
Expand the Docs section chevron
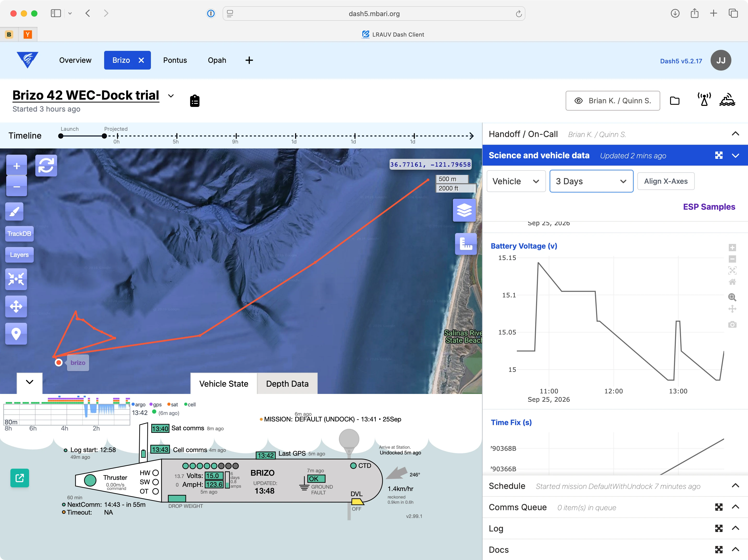(735, 549)
